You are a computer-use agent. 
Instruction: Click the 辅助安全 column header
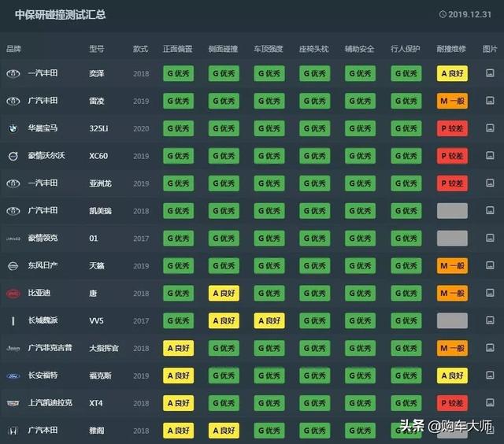pos(359,49)
